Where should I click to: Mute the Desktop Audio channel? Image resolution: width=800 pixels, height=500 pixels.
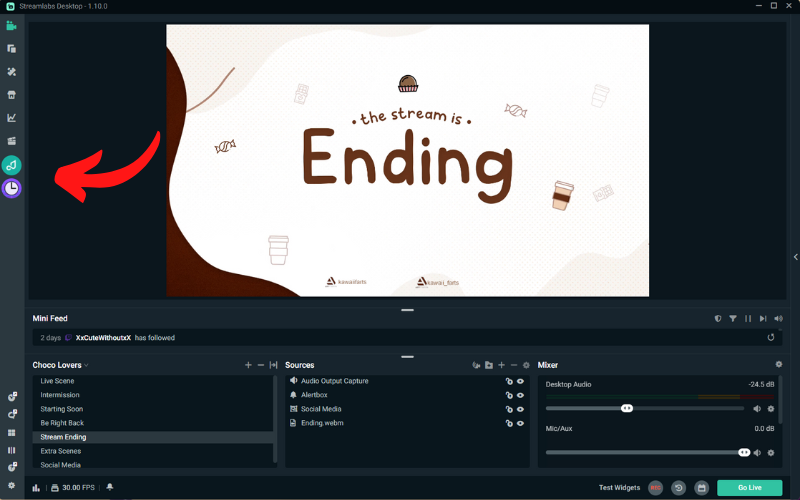(x=757, y=408)
